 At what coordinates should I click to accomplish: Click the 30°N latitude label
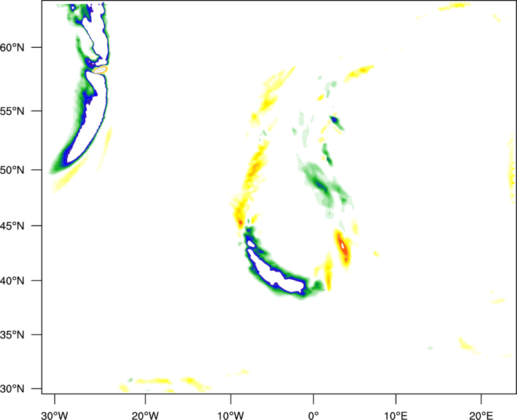click(12, 389)
